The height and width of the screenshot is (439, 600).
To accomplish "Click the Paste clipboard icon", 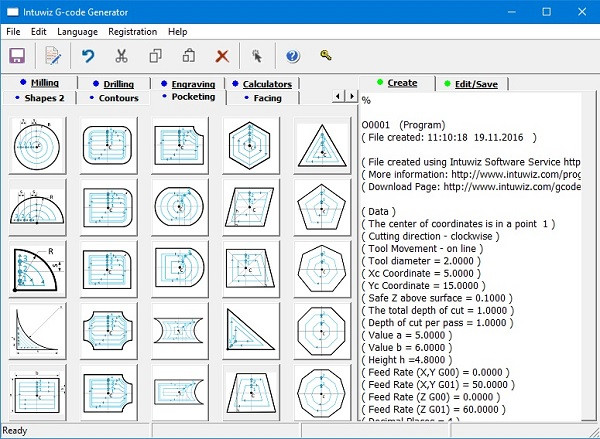I will click(189, 56).
